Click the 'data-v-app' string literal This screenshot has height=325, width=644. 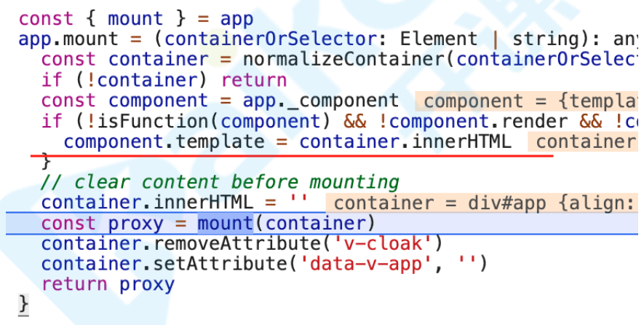pyautogui.click(x=367, y=264)
